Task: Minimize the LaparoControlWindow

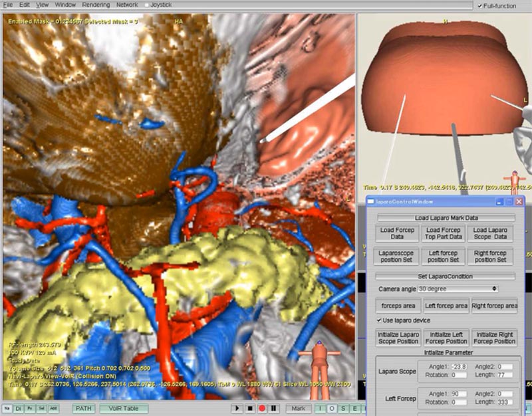Action: click(499, 202)
